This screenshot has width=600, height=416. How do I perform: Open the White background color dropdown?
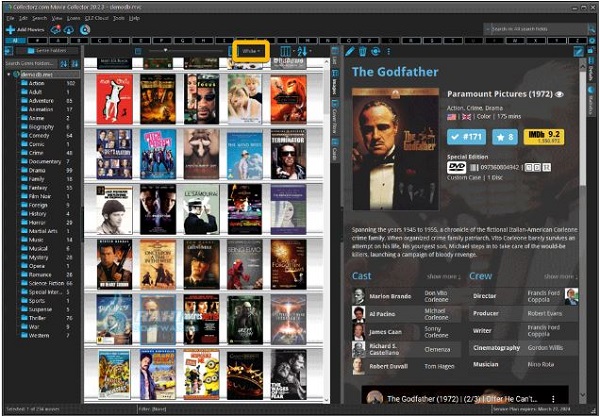click(251, 51)
